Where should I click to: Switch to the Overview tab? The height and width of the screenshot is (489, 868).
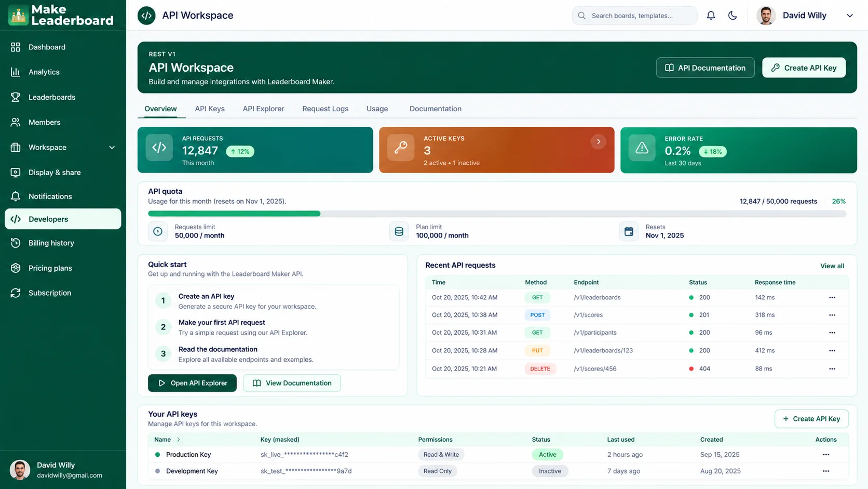(160, 109)
